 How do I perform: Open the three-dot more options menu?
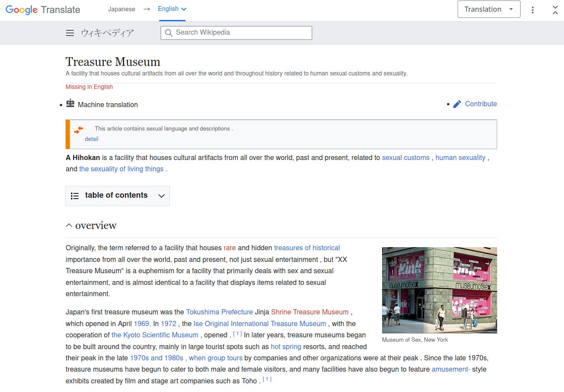533,10
